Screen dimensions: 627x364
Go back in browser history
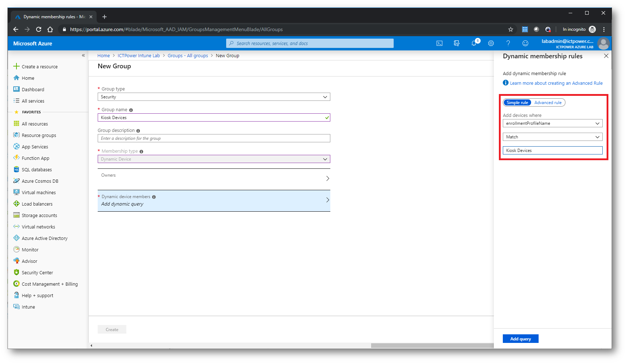coord(15,29)
